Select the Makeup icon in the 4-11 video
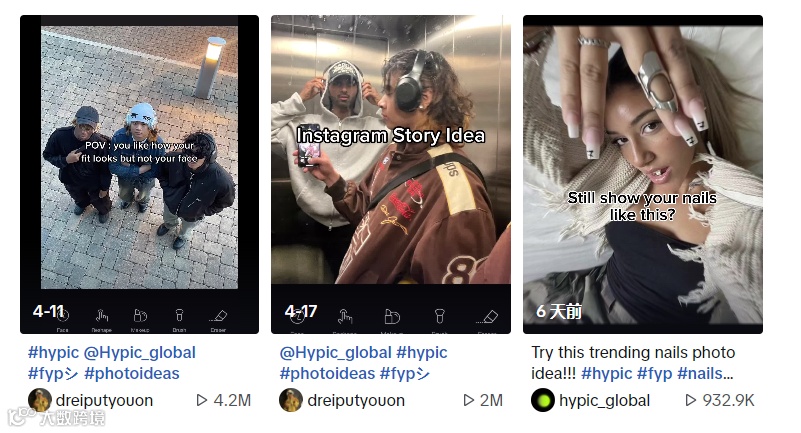 point(140,316)
